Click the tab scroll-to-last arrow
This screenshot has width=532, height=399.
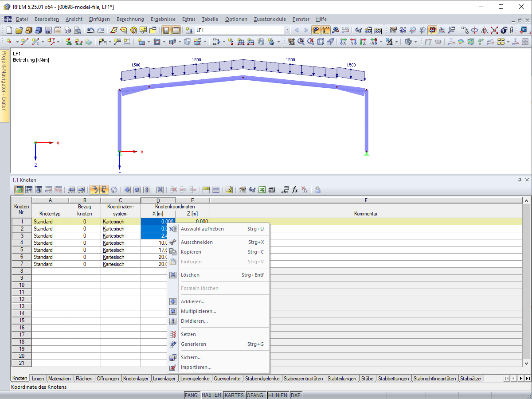528,379
